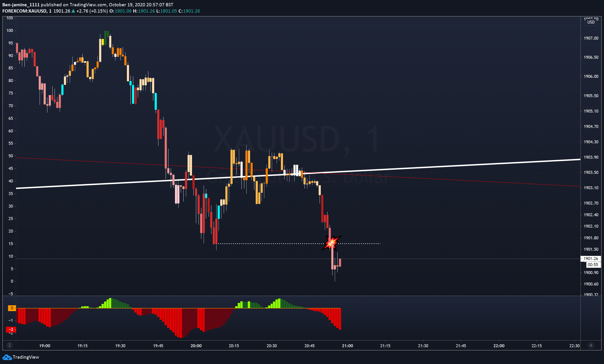Click the 1902.70 price axis label
Viewport: 604px width, 364px height.
pyautogui.click(x=591, y=203)
